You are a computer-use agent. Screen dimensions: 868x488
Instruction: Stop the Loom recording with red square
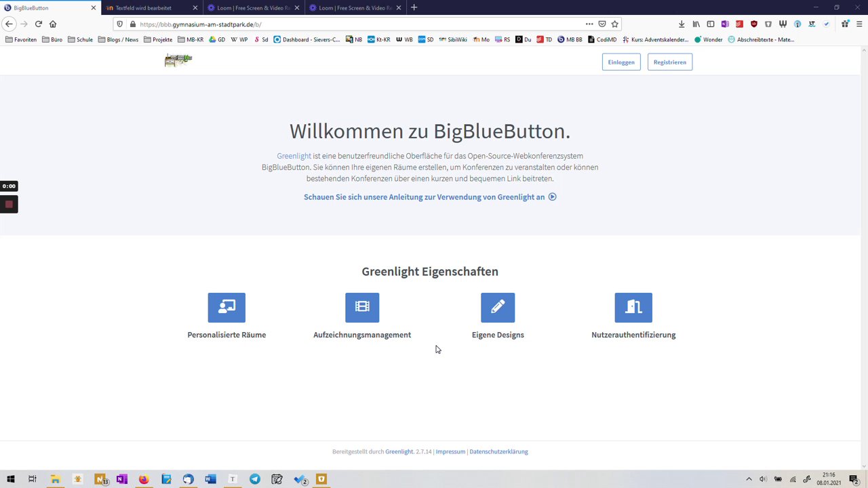9,204
